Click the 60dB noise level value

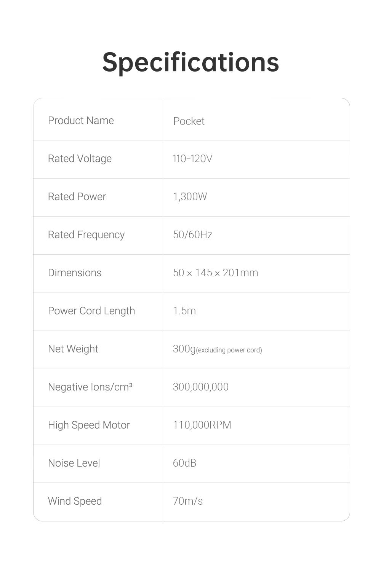[184, 463]
